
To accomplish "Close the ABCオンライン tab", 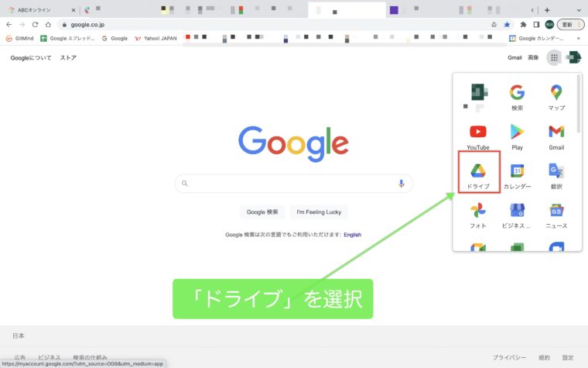I will coord(73,10).
